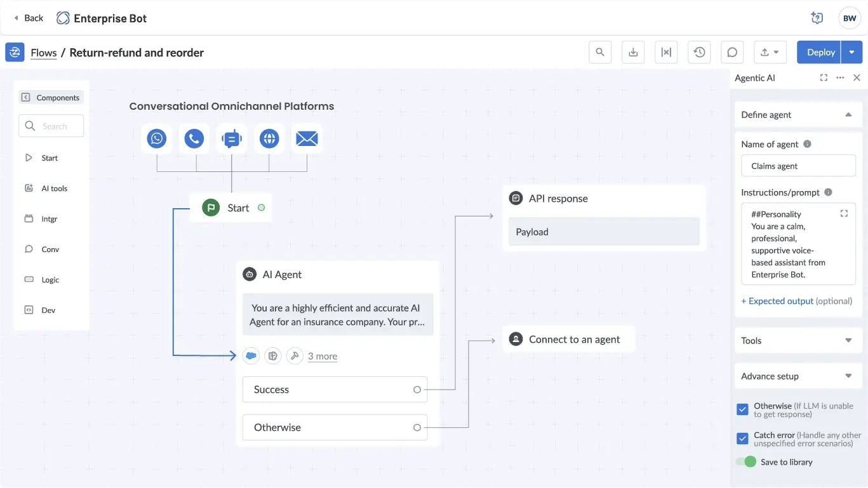Click the Salesforce cloud tool icon

251,356
